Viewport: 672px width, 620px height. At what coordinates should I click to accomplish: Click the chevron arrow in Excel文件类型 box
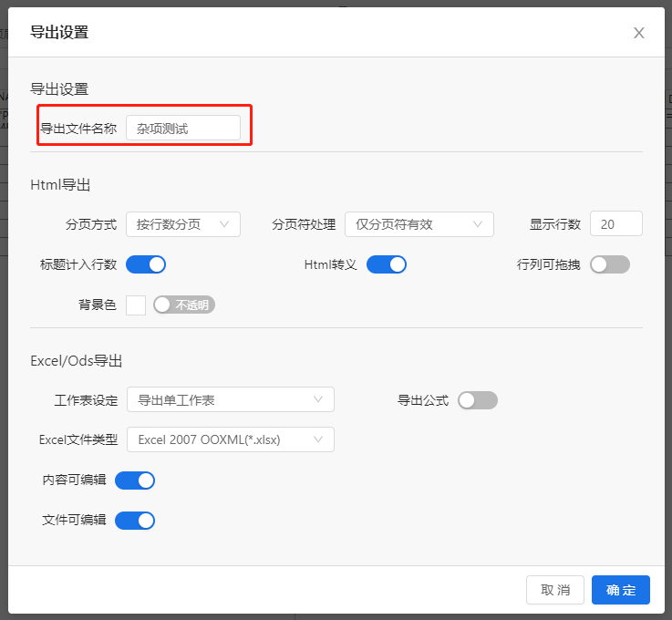pyautogui.click(x=318, y=439)
